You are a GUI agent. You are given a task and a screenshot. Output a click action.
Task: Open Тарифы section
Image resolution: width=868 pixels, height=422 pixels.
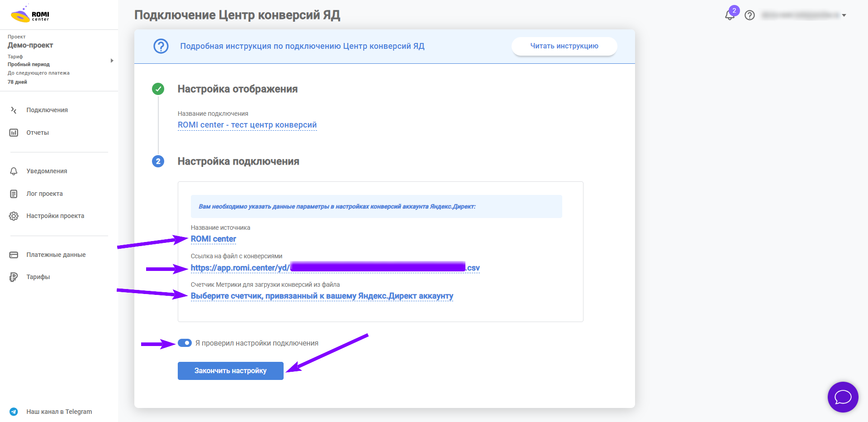[x=38, y=277]
